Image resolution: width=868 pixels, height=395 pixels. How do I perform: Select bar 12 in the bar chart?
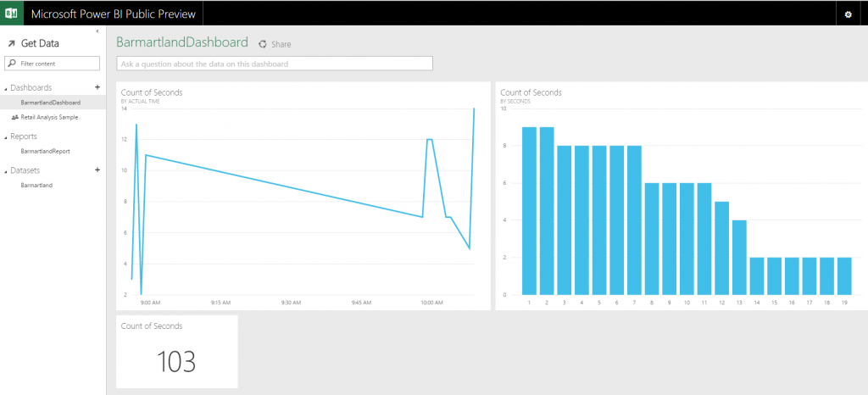click(x=722, y=248)
